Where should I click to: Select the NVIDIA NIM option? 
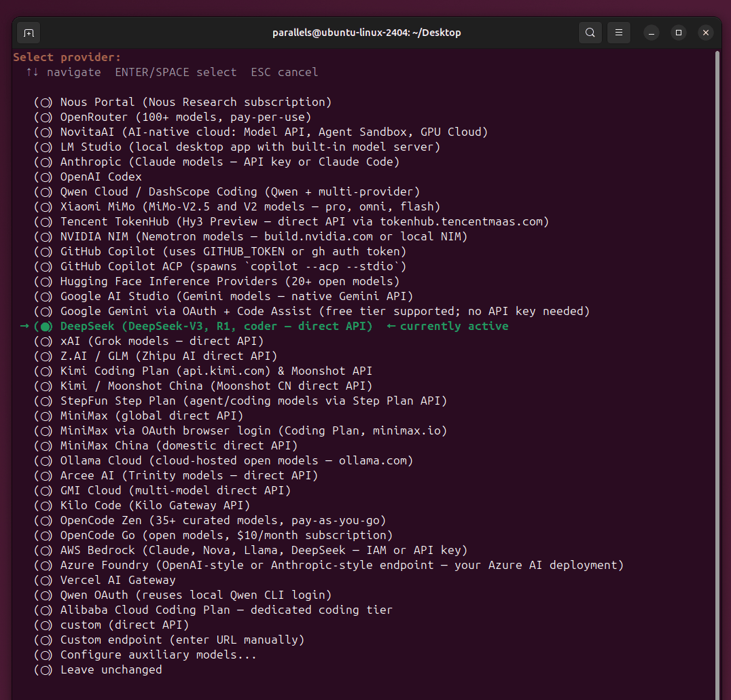251,236
